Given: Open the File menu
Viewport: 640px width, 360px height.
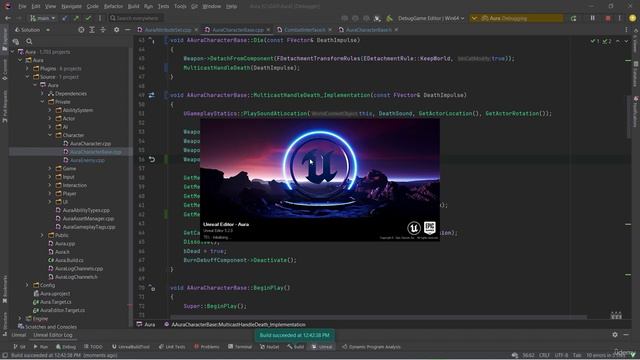Looking at the screenshot, I should tap(22, 6).
